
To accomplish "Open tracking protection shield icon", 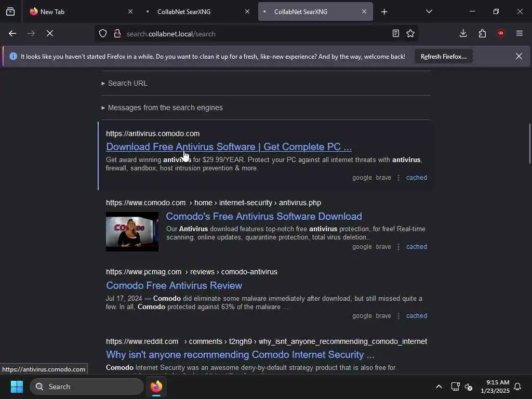I will [x=103, y=33].
